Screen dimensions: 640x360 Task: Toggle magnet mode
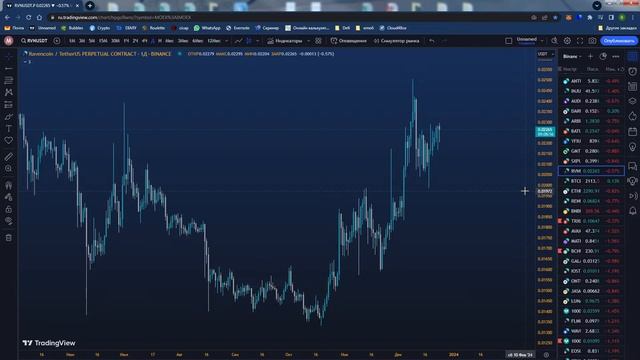9,185
